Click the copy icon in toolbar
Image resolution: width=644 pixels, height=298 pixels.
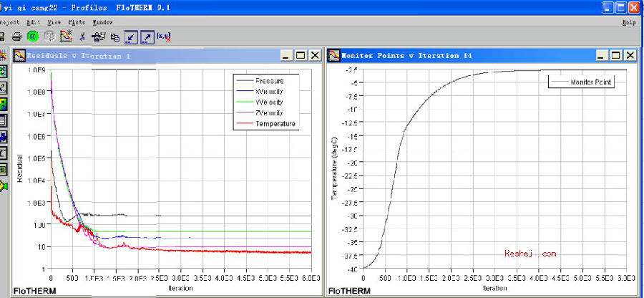[x=115, y=37]
